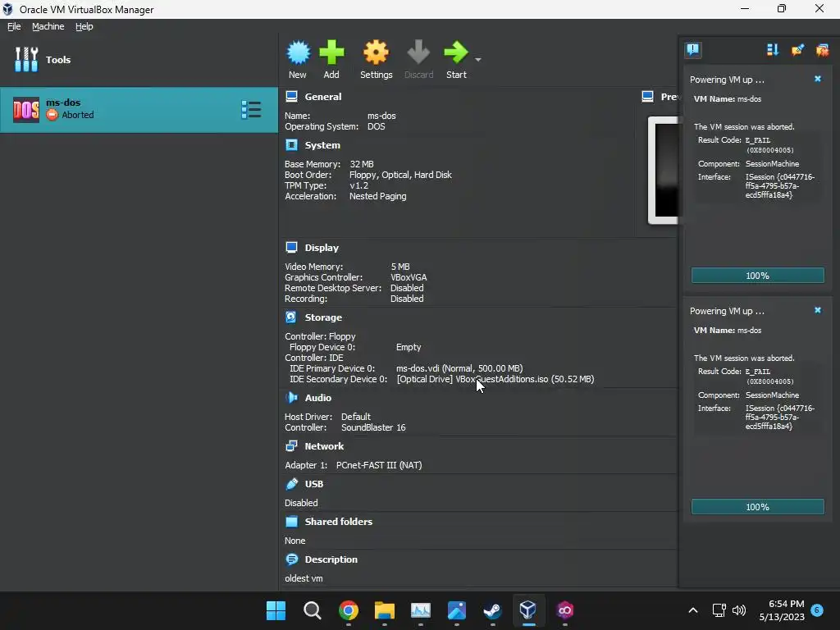Open the Display section header link
This screenshot has width=840, height=630.
click(x=322, y=248)
